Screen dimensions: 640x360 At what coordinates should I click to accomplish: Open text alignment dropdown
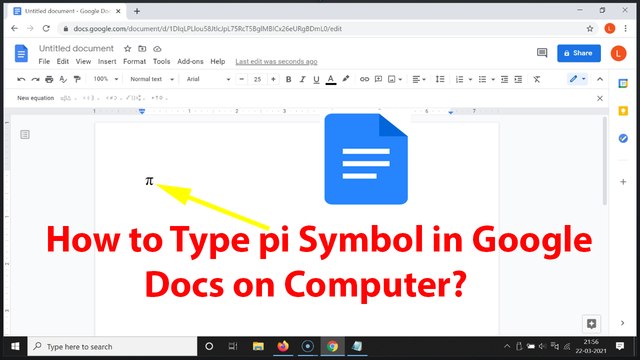point(419,79)
